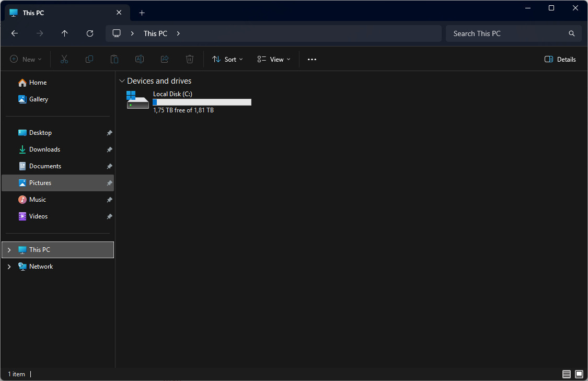The height and width of the screenshot is (381, 588).
Task: Close the File Explorer window
Action: 575,8
